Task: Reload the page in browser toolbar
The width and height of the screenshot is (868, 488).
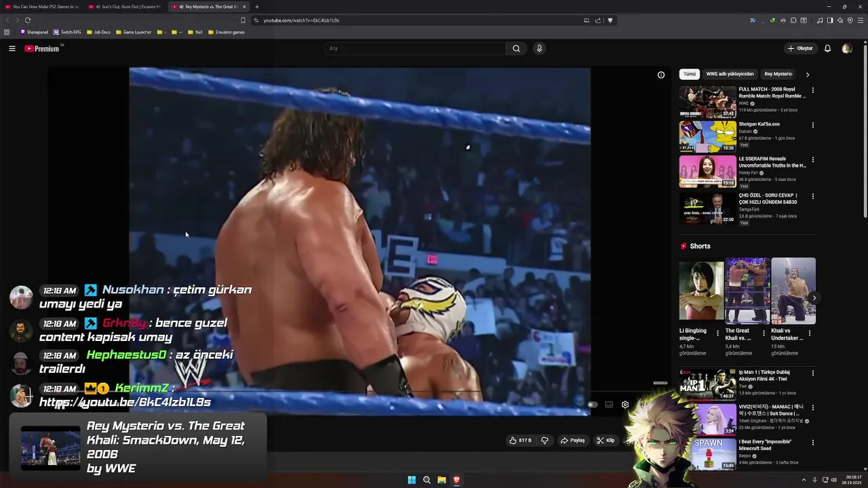Action: pos(28,20)
